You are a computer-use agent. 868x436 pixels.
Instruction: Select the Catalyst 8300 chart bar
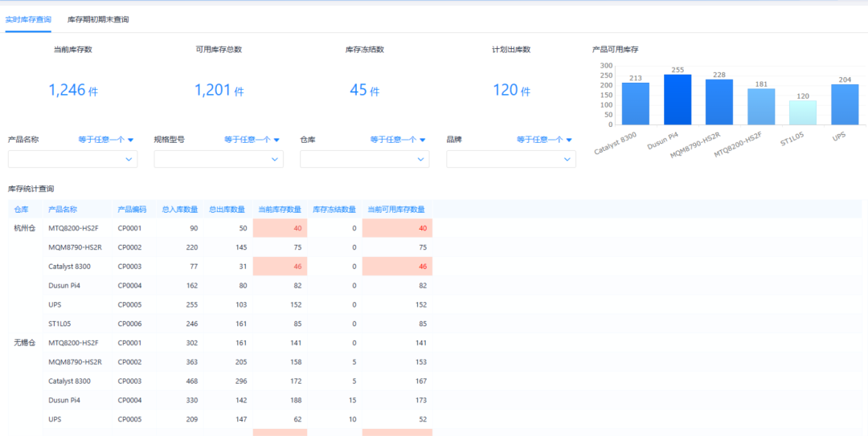pos(635,104)
